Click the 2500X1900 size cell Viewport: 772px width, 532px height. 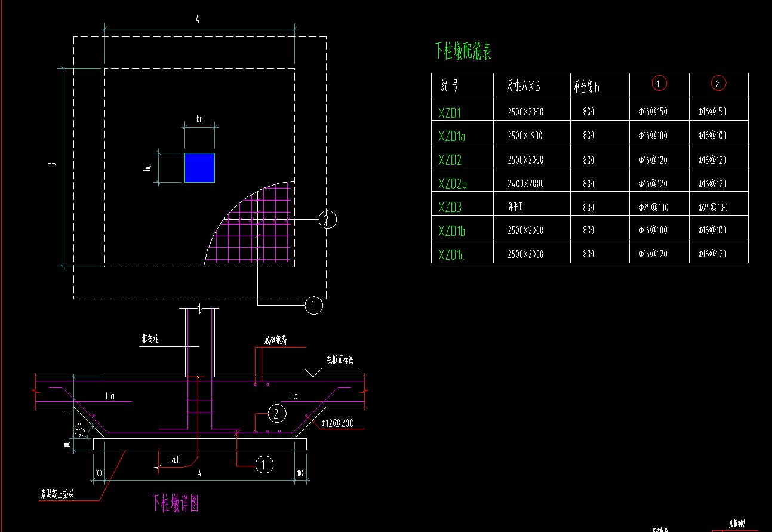(x=525, y=136)
